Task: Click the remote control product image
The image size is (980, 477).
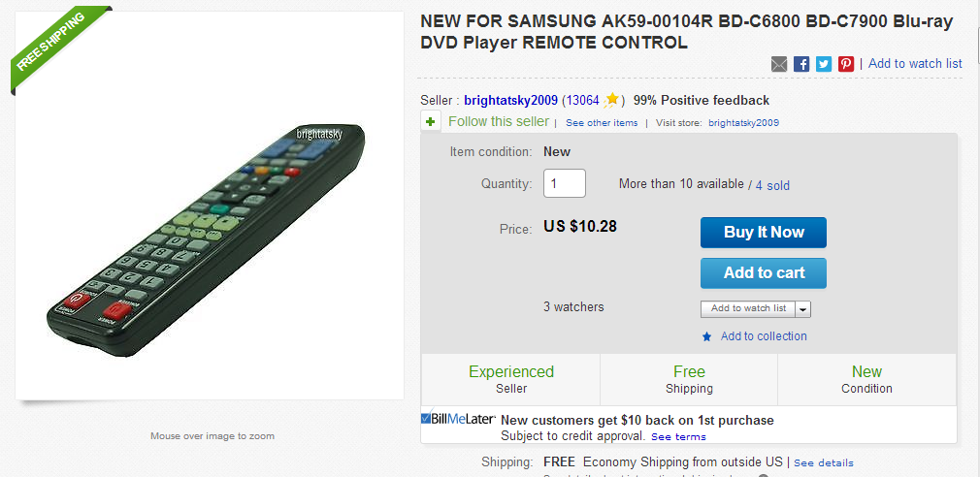Action: tap(210, 233)
